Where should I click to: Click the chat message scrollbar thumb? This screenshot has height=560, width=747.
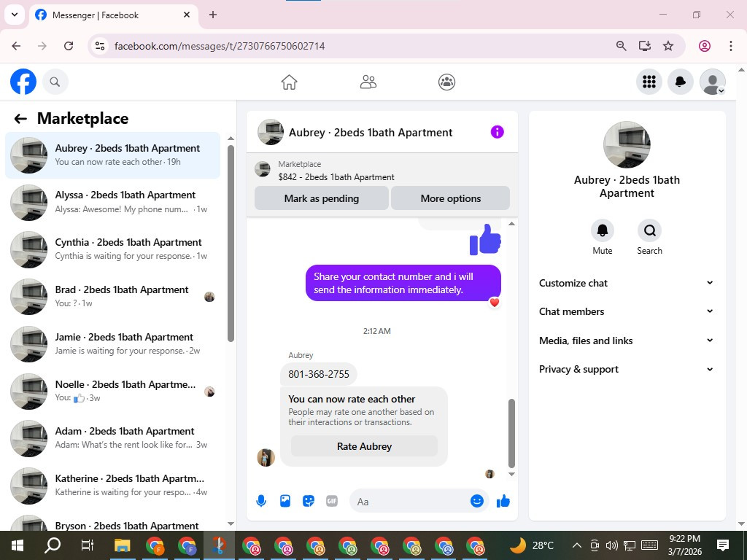click(x=511, y=433)
